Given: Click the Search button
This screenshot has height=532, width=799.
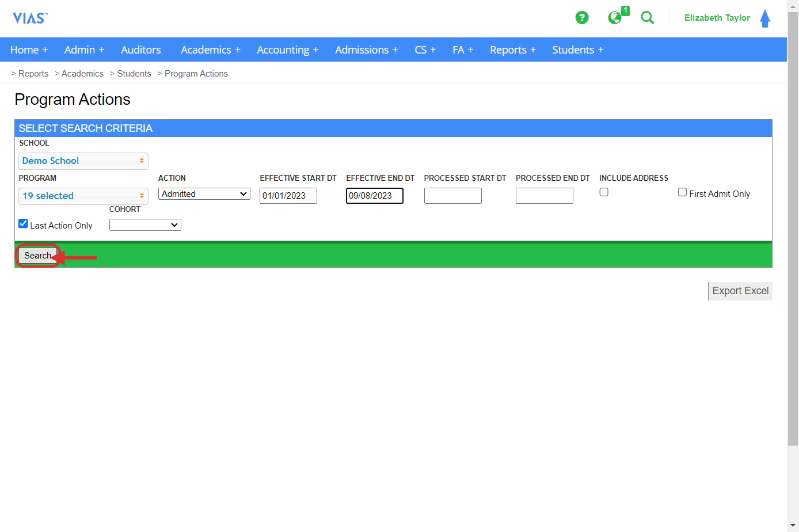Looking at the screenshot, I should pyautogui.click(x=37, y=255).
